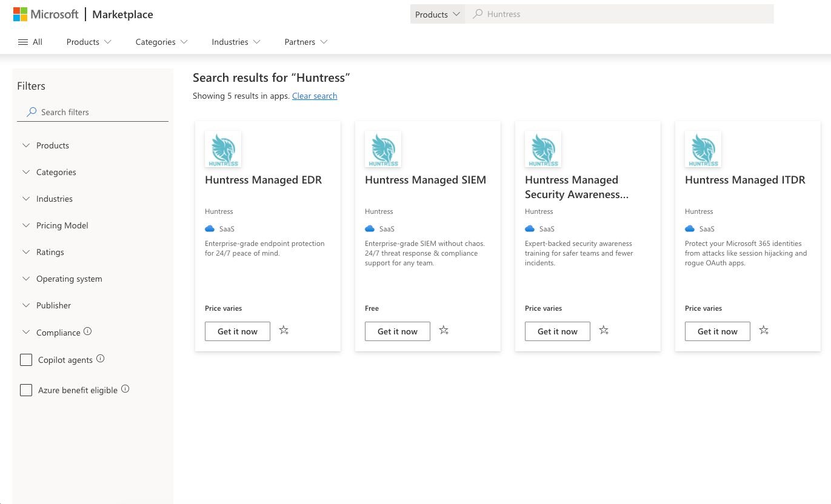
Task: Open the All hamburger menu icon
Action: tap(23, 42)
